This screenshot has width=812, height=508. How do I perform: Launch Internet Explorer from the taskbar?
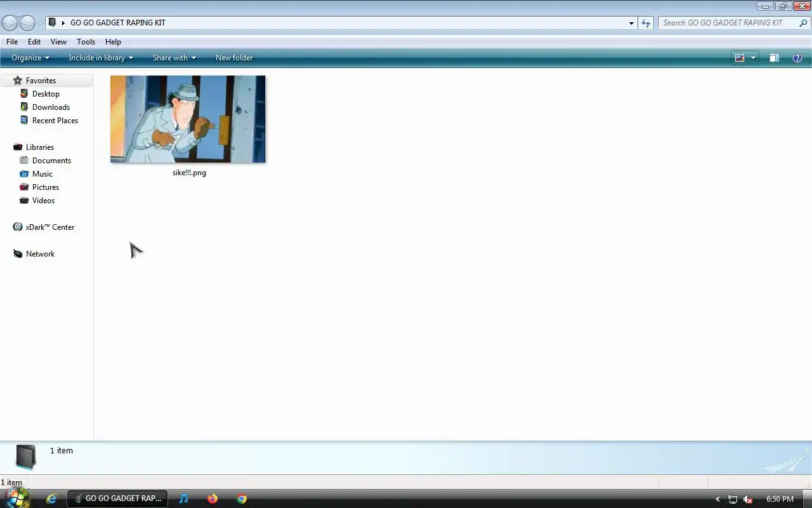pos(51,498)
